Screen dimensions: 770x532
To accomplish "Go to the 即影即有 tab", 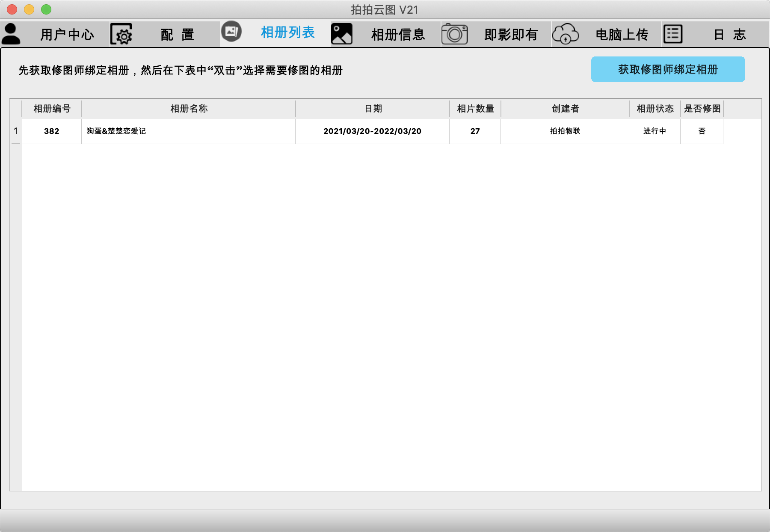I will (511, 35).
